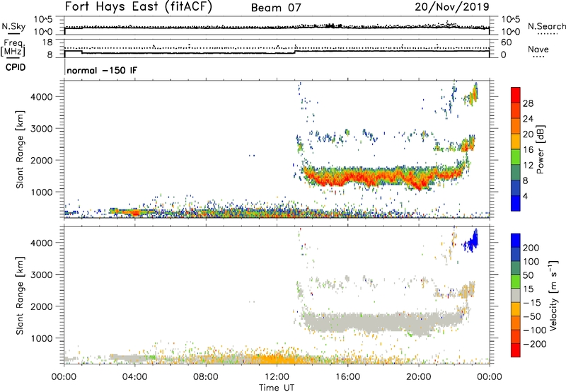The width and height of the screenshot is (566, 392).
Task: Pick the gray -15 to 15 velocity colorbar segment
Action: pos(516,295)
